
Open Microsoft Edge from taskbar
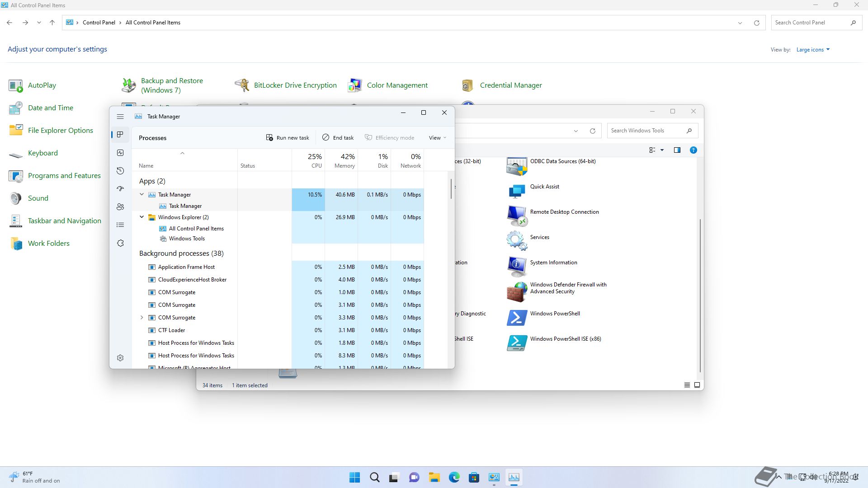click(454, 477)
